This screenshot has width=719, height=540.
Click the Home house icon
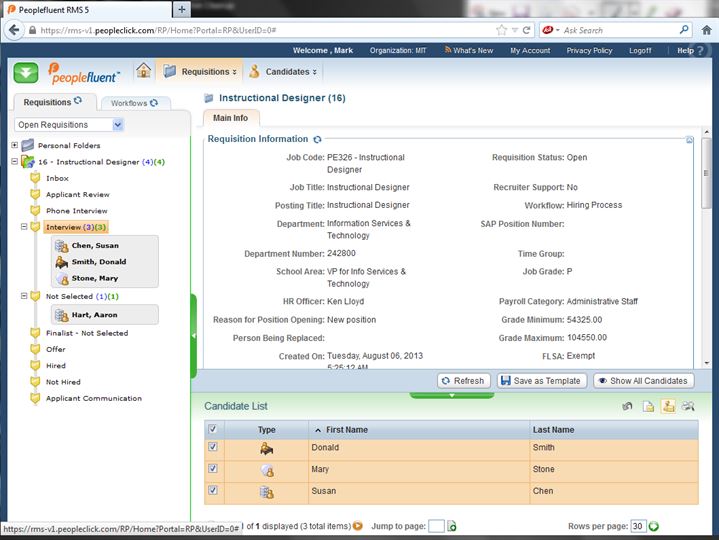tap(144, 71)
